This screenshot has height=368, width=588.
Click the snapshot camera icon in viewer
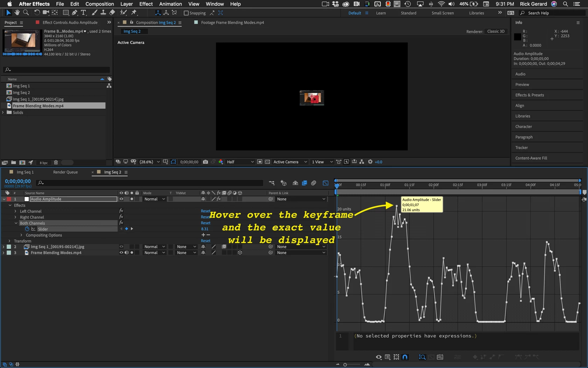coord(205,162)
